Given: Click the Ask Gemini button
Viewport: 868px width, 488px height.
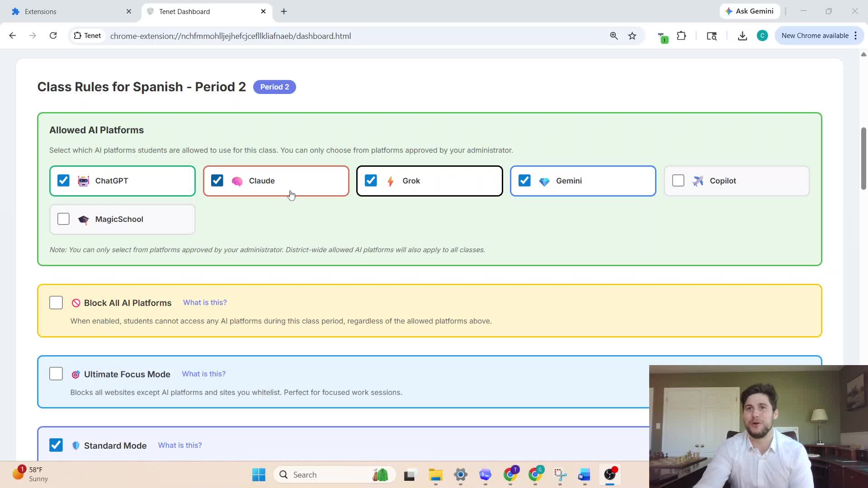Looking at the screenshot, I should (x=749, y=11).
